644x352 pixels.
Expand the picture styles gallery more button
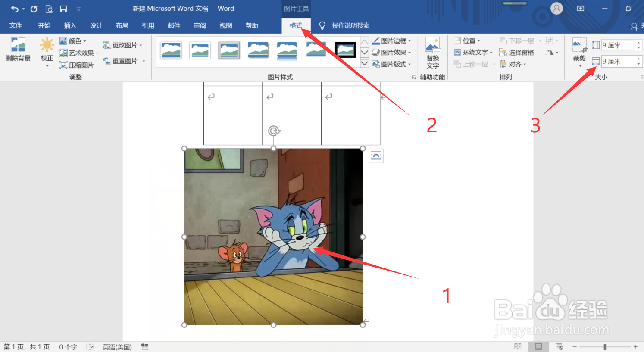(364, 63)
